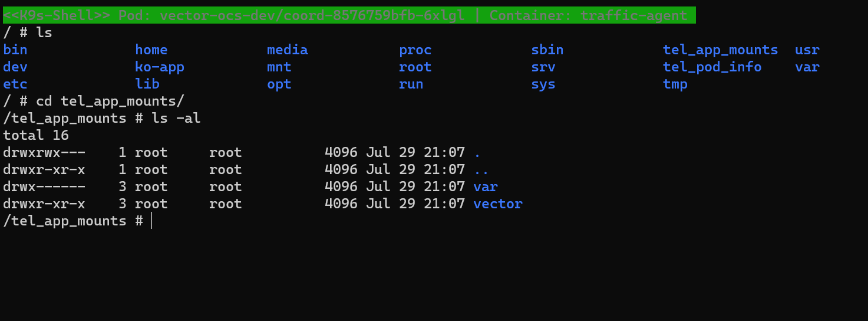Click the srv directory name
This screenshot has width=868, height=321.
543,67
